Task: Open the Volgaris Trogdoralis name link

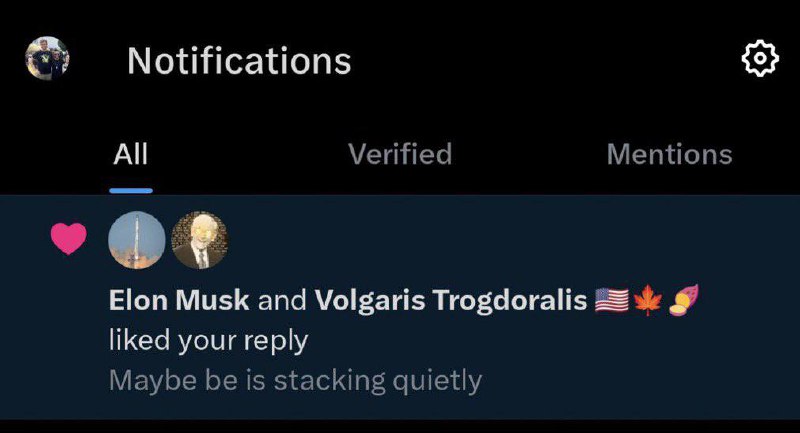Action: click(451, 300)
